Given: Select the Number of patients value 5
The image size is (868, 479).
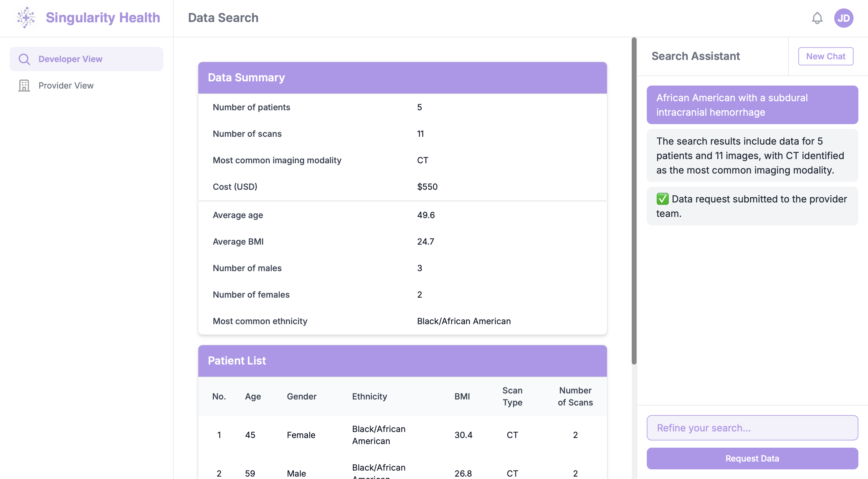Looking at the screenshot, I should [x=419, y=107].
